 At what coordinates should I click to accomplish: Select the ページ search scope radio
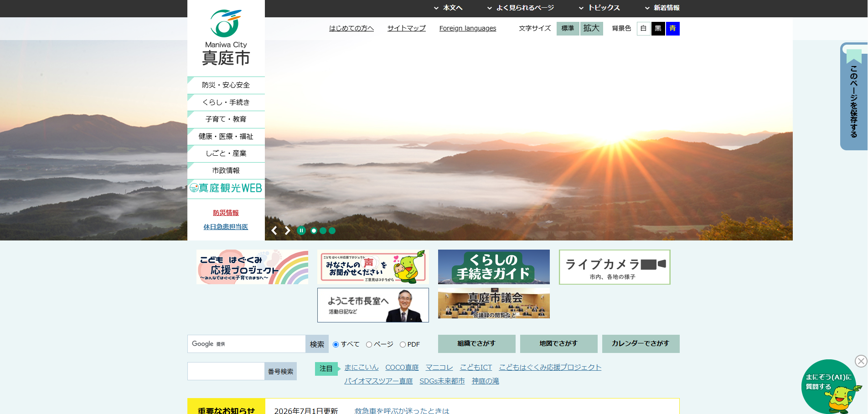click(x=369, y=344)
